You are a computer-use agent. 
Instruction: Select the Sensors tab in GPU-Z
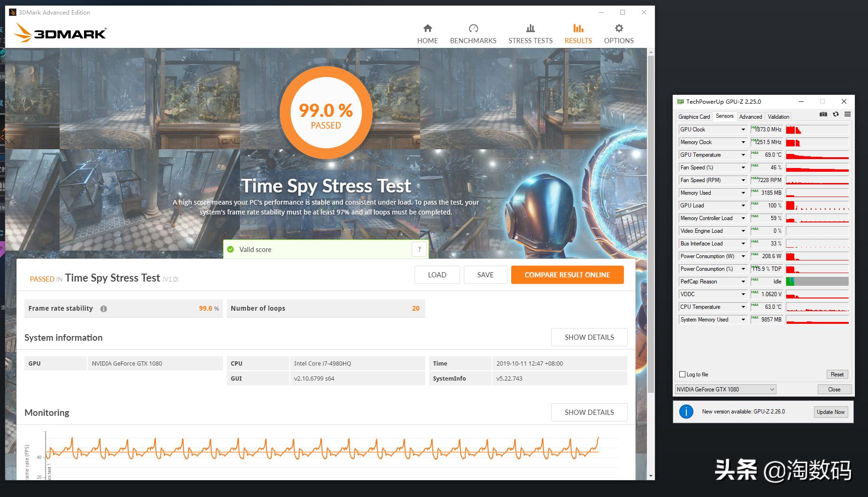[724, 116]
